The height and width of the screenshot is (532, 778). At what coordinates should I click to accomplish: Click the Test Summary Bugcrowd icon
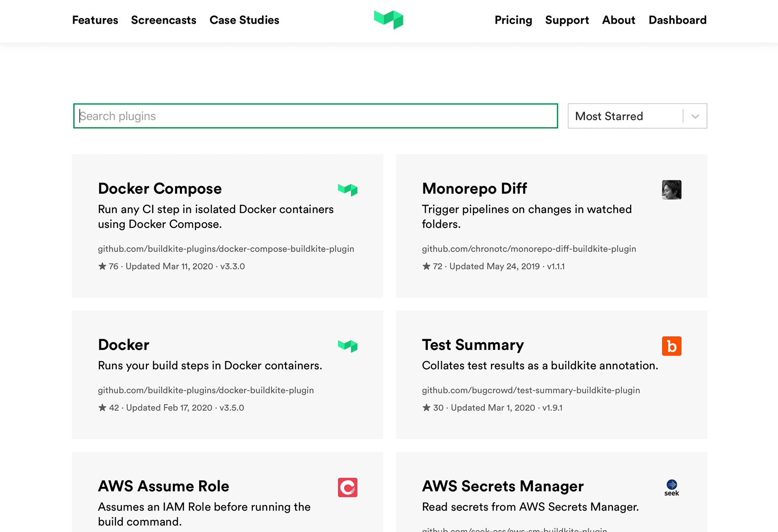(x=671, y=346)
